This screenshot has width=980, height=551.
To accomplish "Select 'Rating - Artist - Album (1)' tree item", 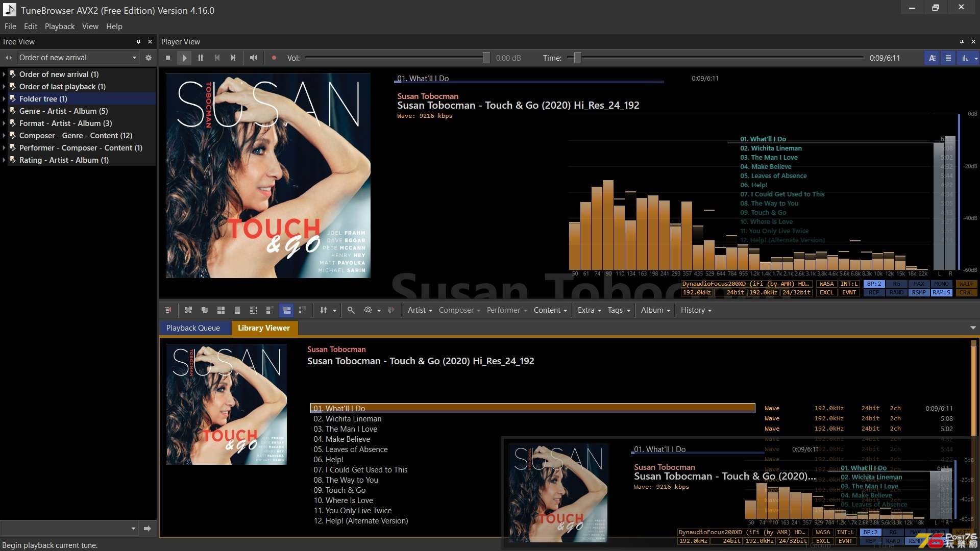I will coord(64,160).
